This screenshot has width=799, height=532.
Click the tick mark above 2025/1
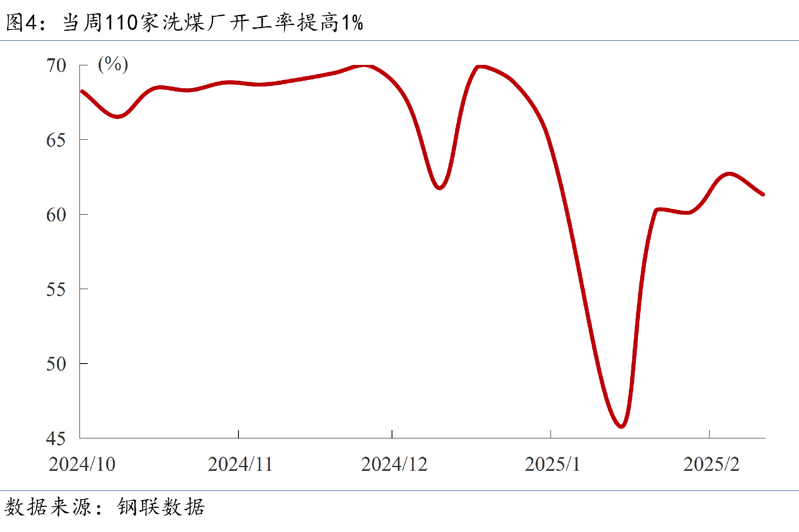551,434
